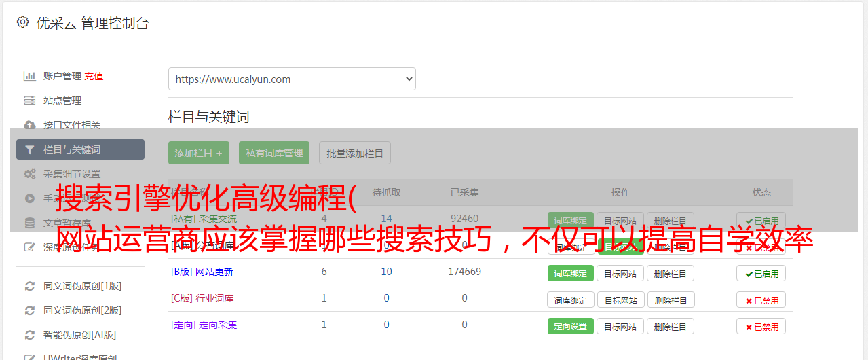This screenshot has width=868, height=360.
Task: Click 目标网站 in 网站更新 row
Action: click(x=620, y=273)
